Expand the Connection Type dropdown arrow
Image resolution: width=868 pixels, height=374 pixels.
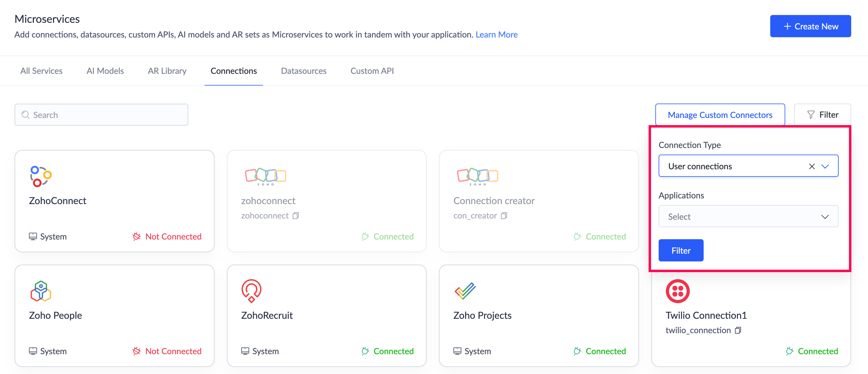coord(825,166)
